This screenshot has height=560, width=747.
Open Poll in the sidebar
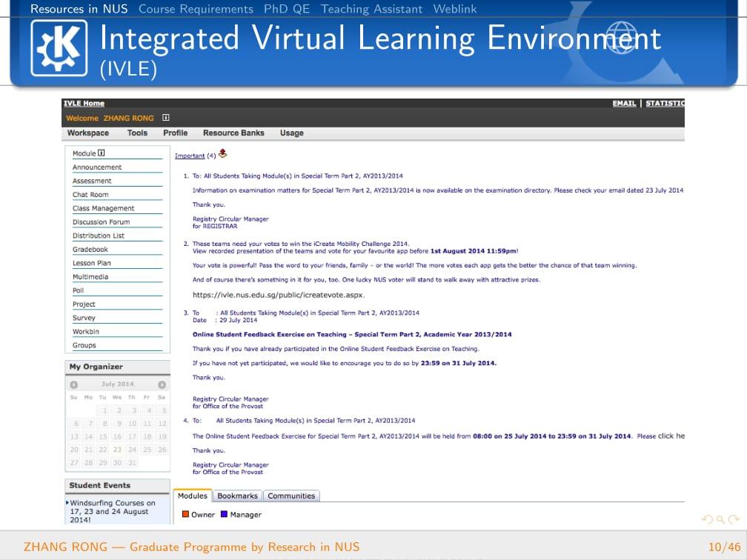[78, 290]
